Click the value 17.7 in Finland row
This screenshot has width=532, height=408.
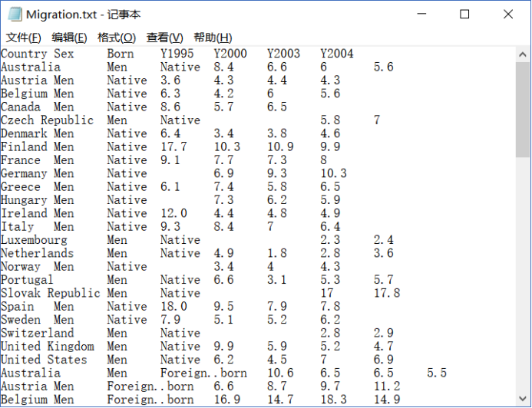(173, 147)
